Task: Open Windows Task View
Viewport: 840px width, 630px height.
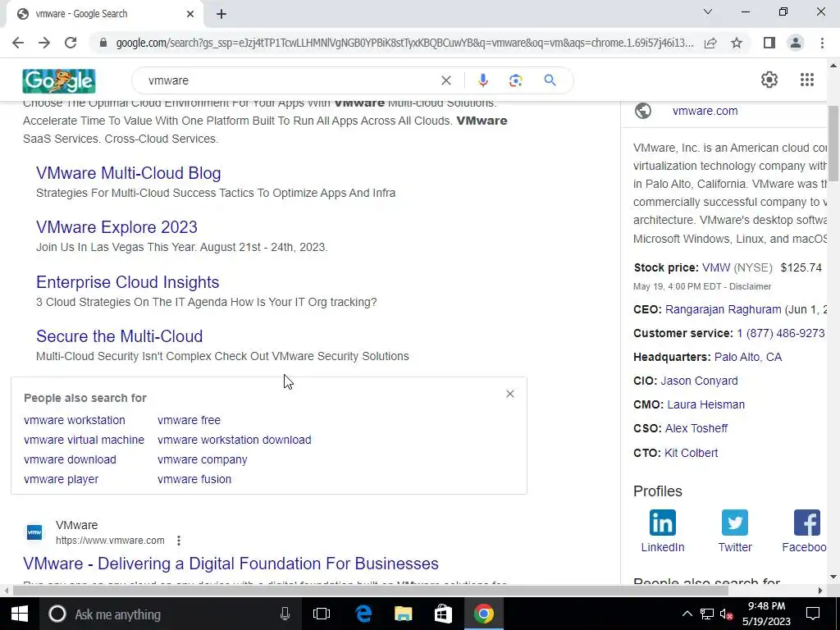Action: tap(322, 614)
